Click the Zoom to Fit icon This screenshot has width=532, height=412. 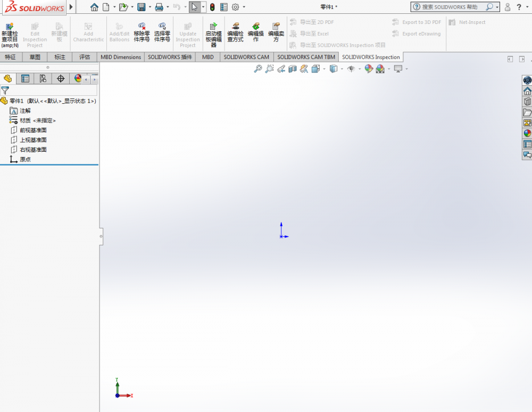click(258, 69)
